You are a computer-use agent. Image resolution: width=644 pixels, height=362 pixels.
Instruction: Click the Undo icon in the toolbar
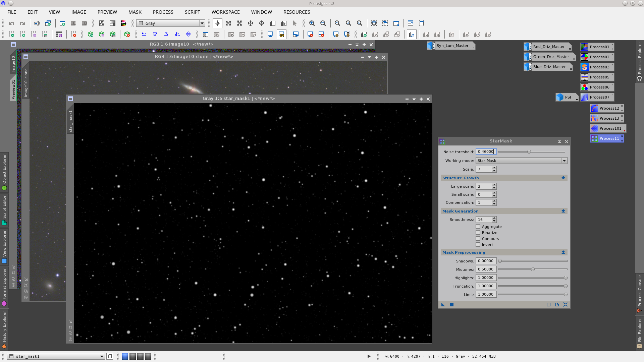(11, 23)
